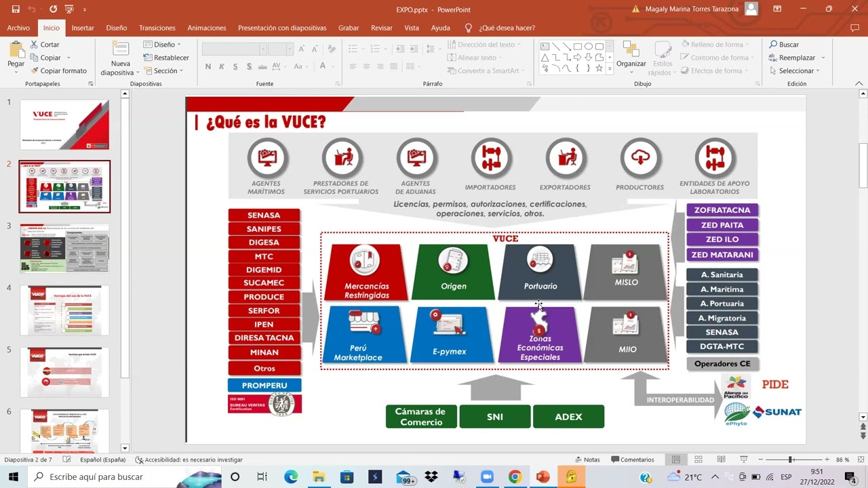Image resolution: width=868 pixels, height=488 pixels.
Task: Toggle the Comentarios pane
Action: pyautogui.click(x=632, y=460)
